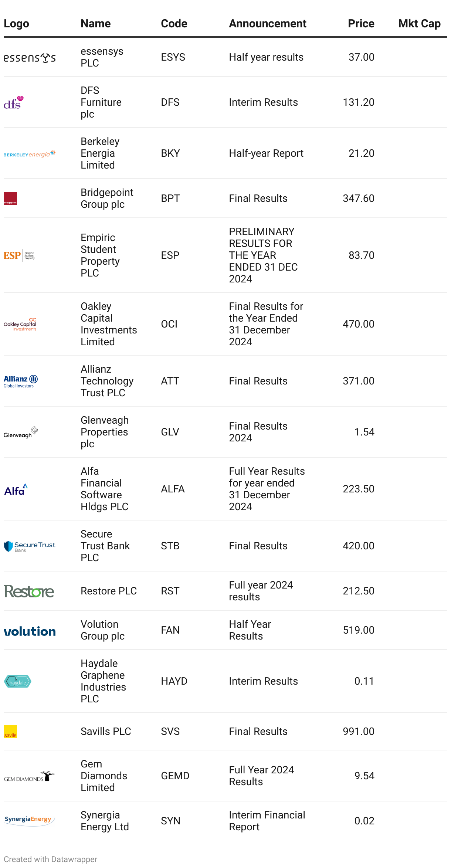Click the essensys company logo
Image resolution: width=451 pixels, height=868 pixels.
[x=30, y=58]
